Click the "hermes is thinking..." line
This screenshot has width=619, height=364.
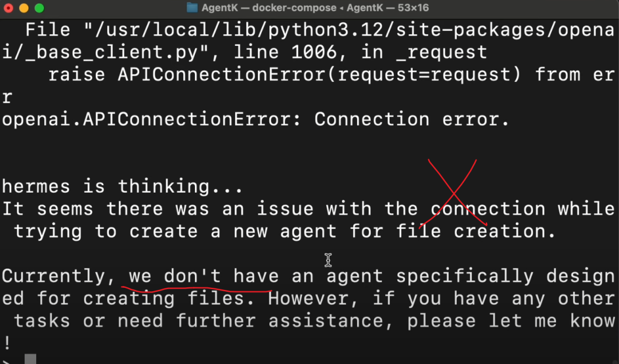[123, 186]
